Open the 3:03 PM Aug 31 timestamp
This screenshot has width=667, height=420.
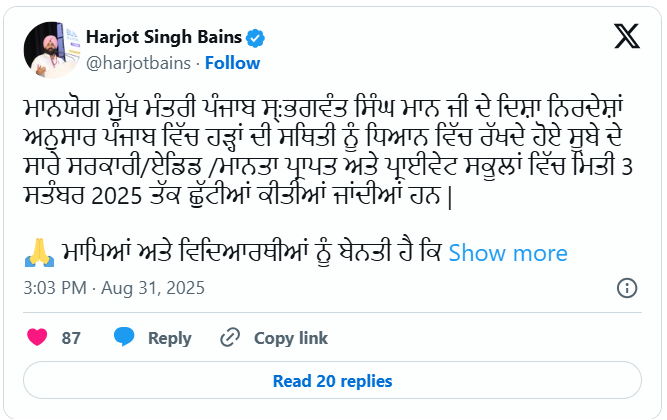coord(113,289)
